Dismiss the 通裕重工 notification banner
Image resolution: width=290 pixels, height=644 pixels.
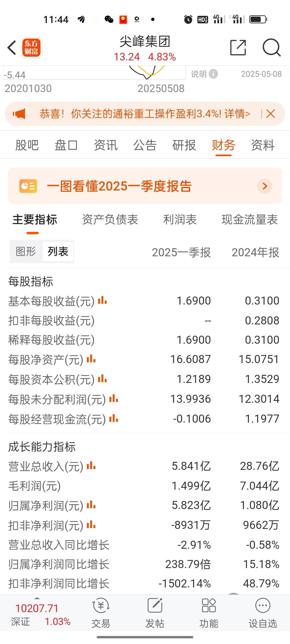tap(270, 114)
